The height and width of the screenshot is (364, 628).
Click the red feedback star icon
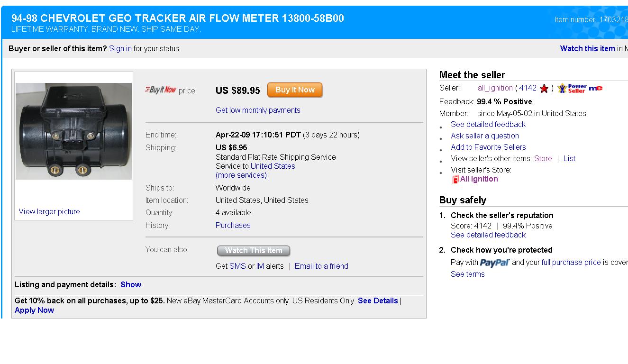tap(544, 89)
